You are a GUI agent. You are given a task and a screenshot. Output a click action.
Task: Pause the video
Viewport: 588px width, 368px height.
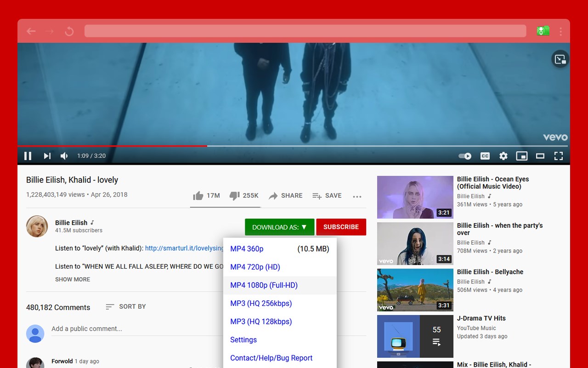click(x=28, y=156)
